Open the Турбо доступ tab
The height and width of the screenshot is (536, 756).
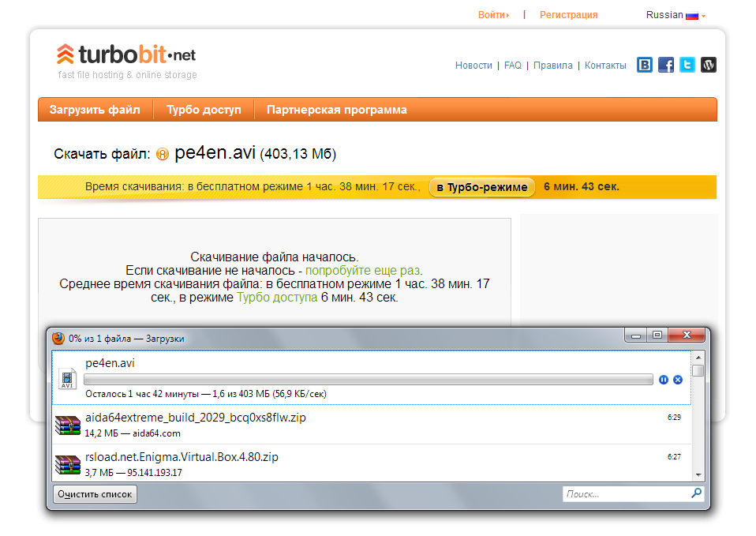click(x=204, y=110)
